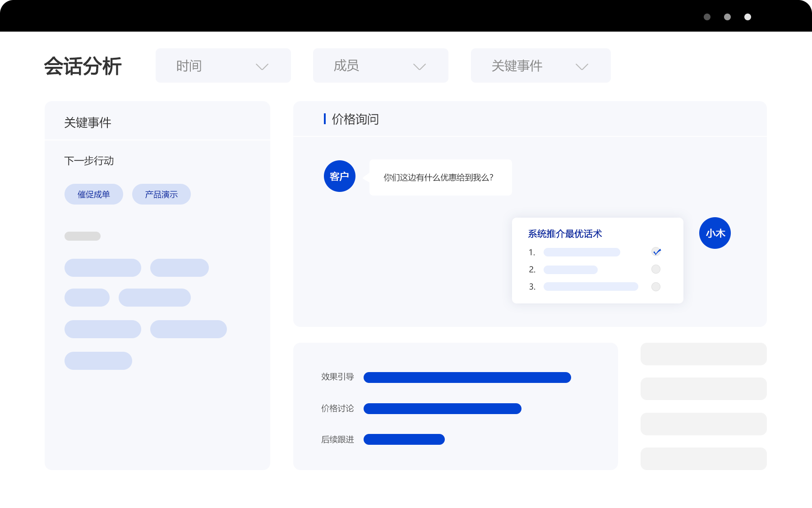The width and height of the screenshot is (812, 508).
Task: Click the 价格讨论 progress bar
Action: tap(442, 409)
